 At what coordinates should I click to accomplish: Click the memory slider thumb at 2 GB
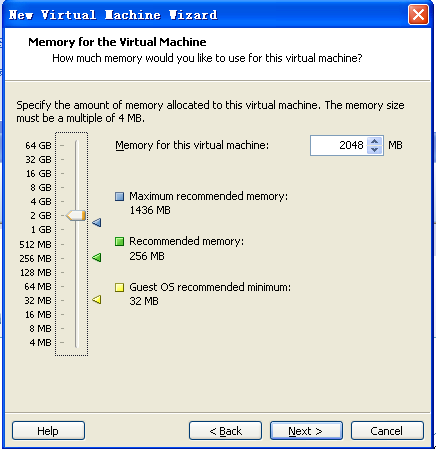pyautogui.click(x=76, y=216)
